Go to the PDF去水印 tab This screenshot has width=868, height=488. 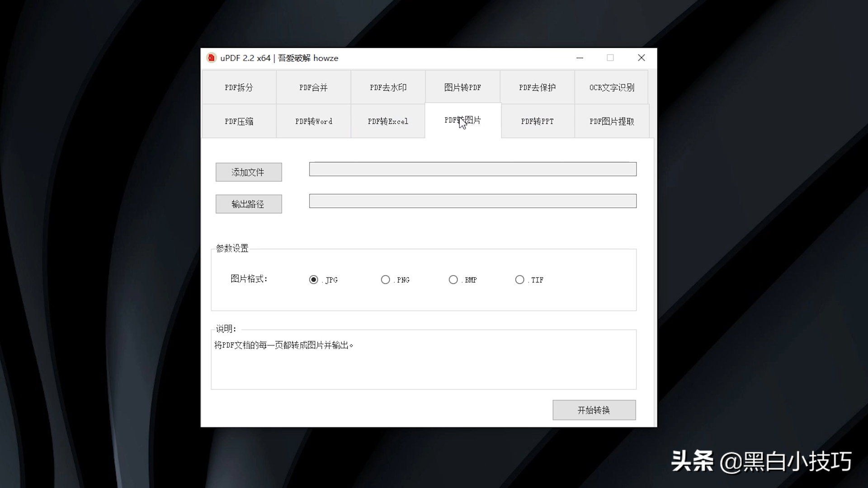point(388,87)
